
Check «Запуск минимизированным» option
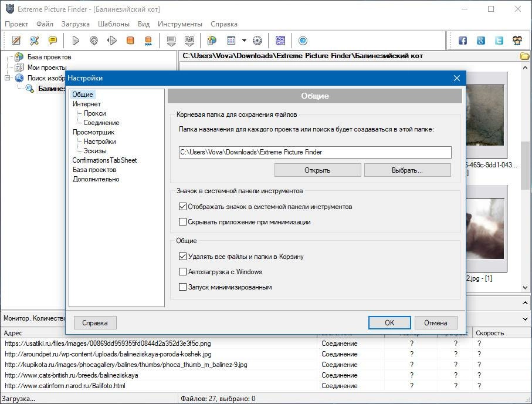click(182, 287)
